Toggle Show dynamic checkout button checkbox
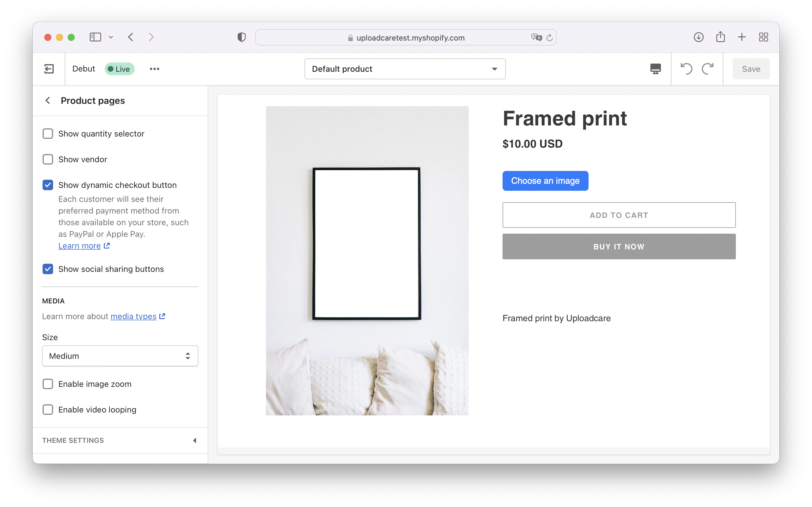 48,185
